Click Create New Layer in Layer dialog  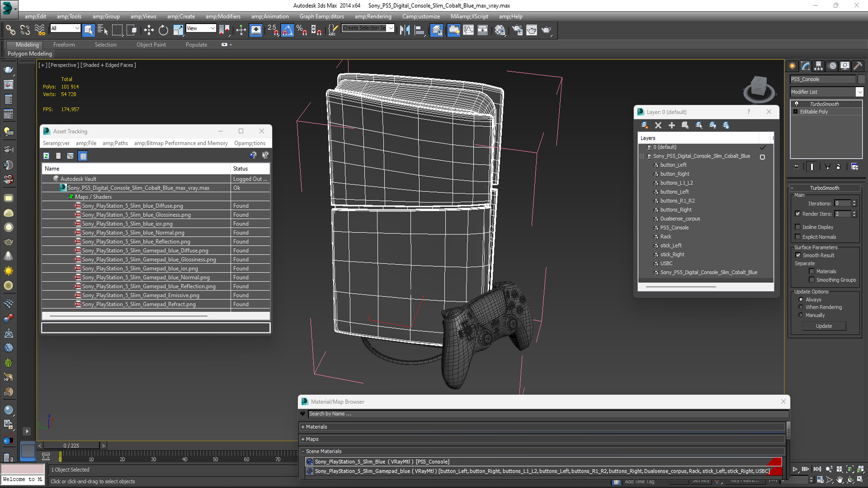click(x=645, y=125)
